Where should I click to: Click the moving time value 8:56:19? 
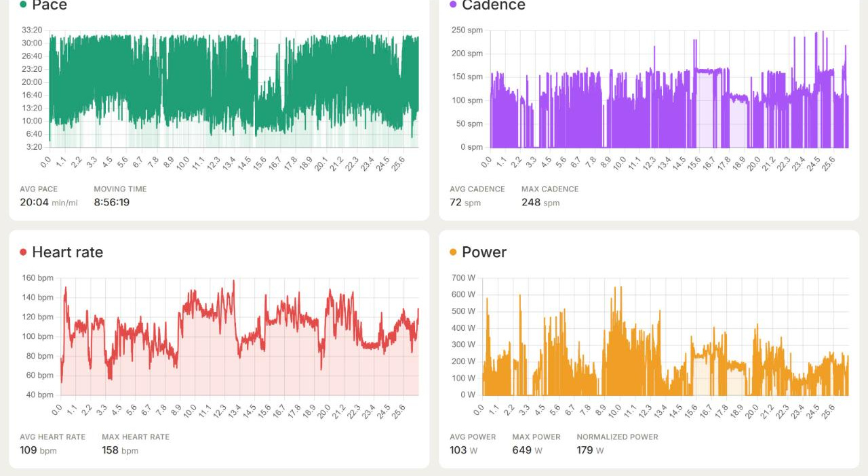tap(112, 202)
